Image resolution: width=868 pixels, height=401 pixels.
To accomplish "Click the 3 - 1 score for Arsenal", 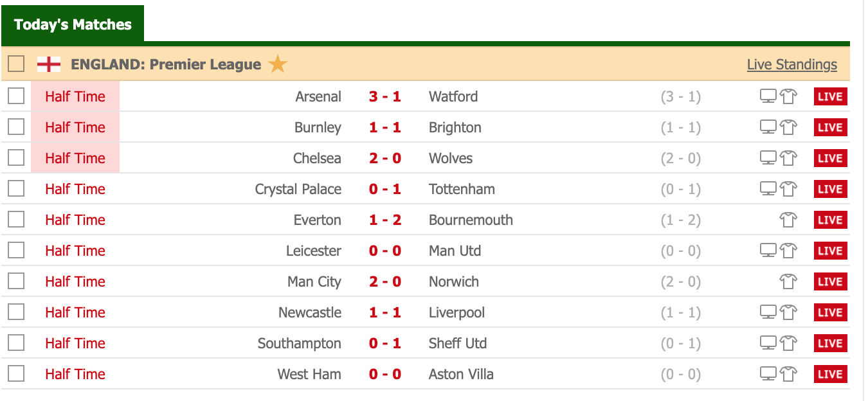I will (385, 96).
